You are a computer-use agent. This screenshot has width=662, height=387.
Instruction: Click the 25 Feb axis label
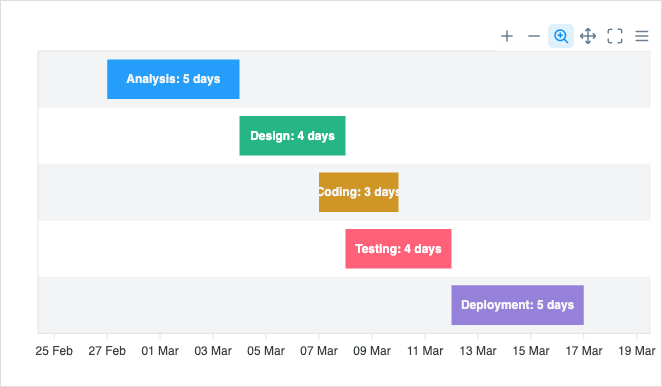(x=54, y=351)
